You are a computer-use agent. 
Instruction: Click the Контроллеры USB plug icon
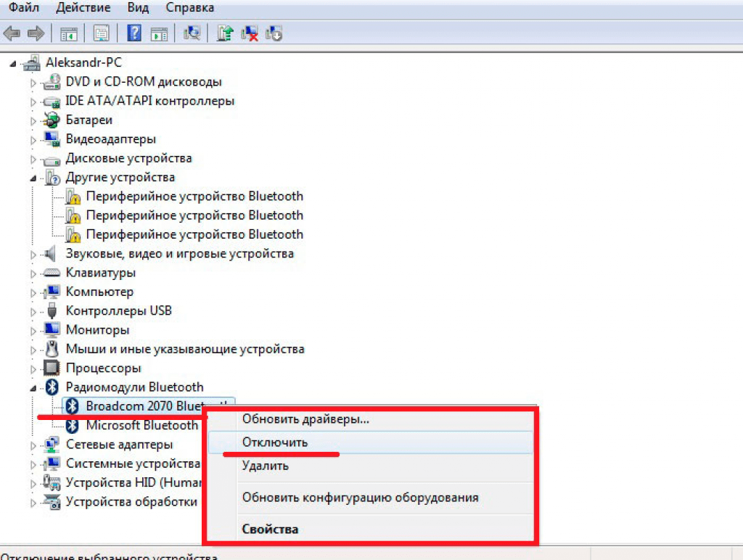(x=52, y=311)
